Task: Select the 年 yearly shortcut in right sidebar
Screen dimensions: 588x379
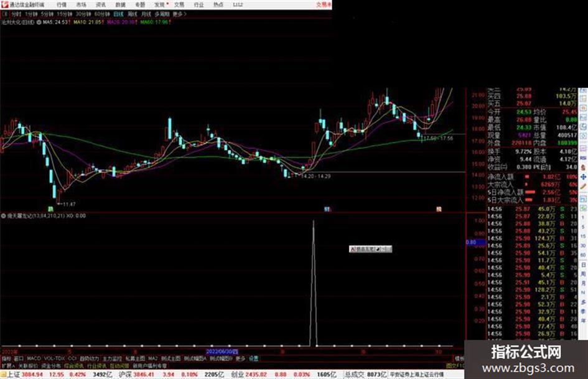Action: pyautogui.click(x=583, y=321)
